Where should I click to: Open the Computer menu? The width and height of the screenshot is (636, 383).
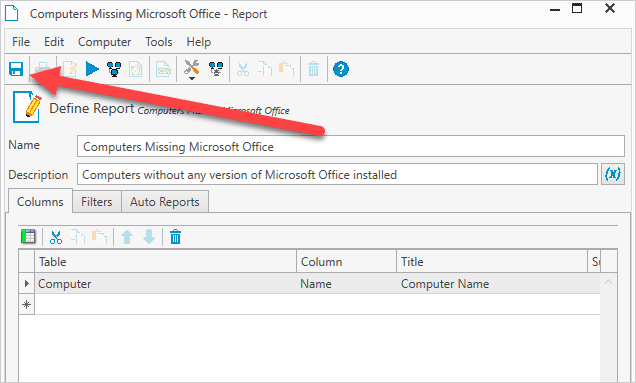(x=105, y=42)
